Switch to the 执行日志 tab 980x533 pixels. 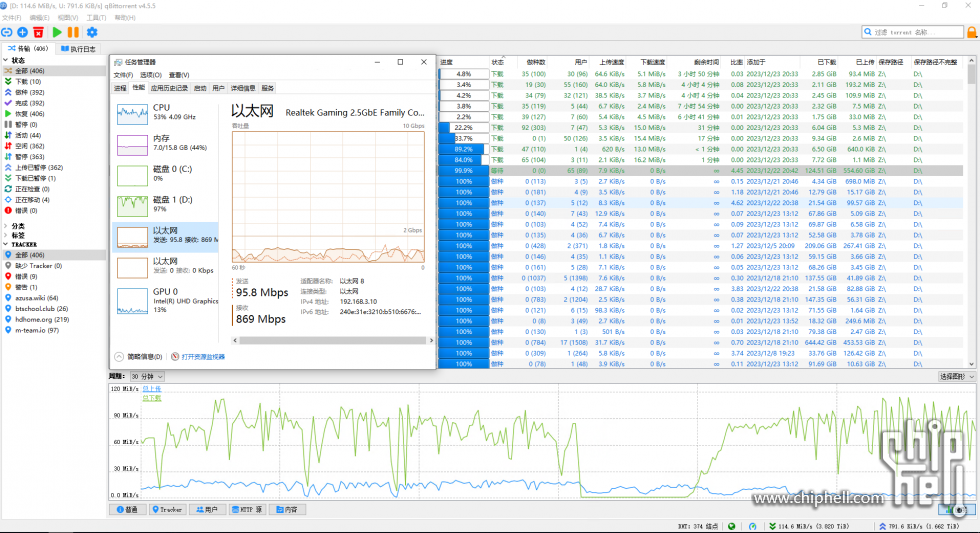coord(79,49)
